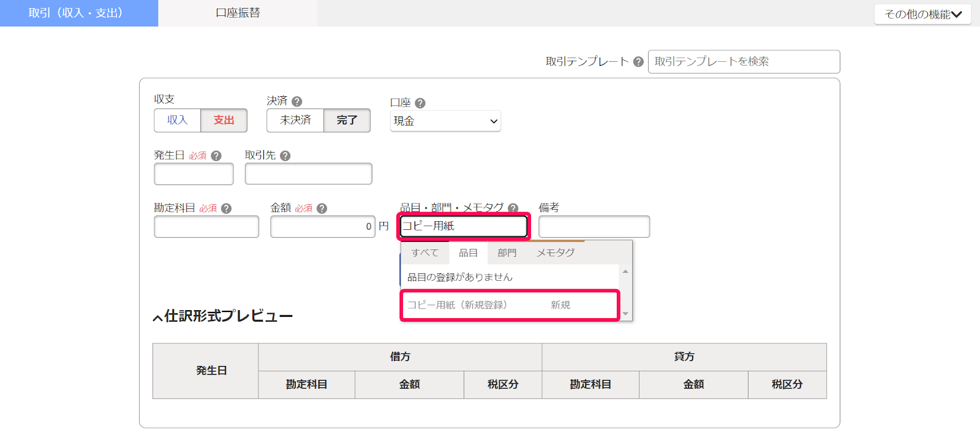Click scrollbar up arrow in tag popup
The image size is (980, 434).
(x=625, y=271)
